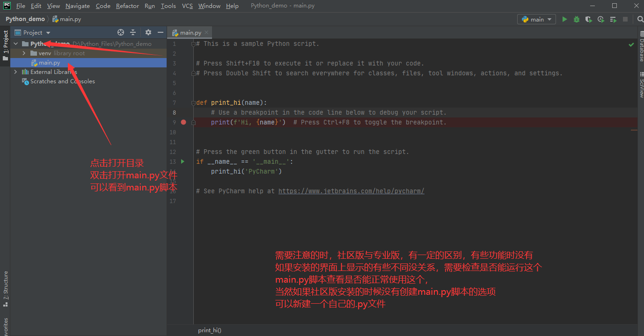Start debugging with the bug icon
644x336 pixels.
click(x=577, y=19)
